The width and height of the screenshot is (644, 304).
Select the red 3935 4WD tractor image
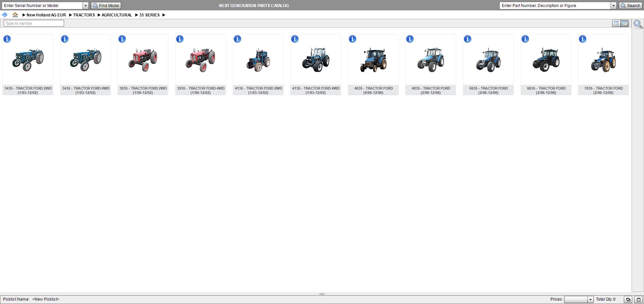pyautogui.click(x=201, y=60)
